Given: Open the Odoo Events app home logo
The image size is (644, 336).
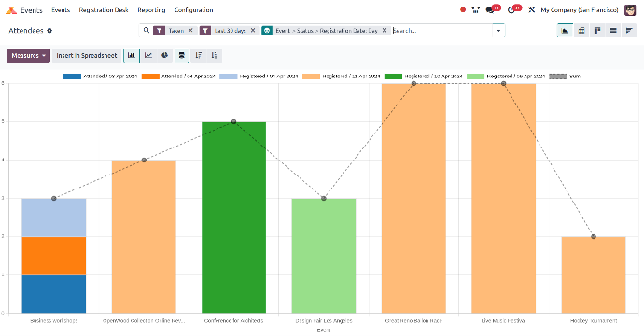Looking at the screenshot, I should pyautogui.click(x=11, y=10).
